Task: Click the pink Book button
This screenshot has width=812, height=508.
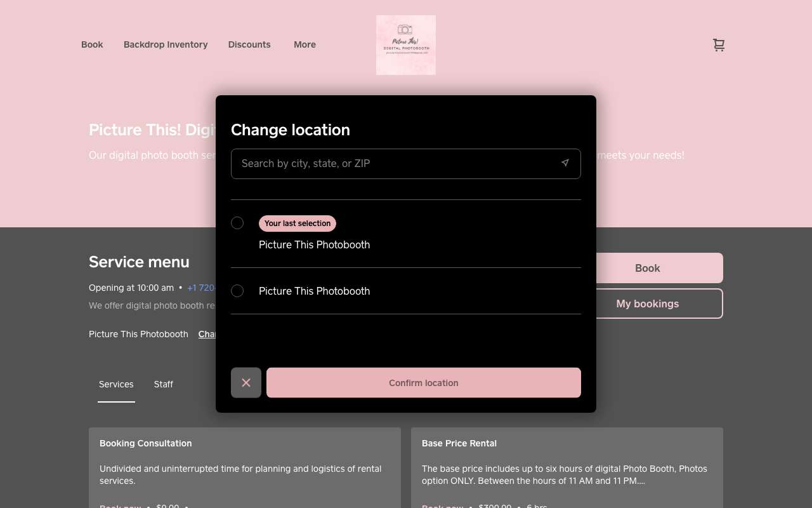Action: (648, 268)
